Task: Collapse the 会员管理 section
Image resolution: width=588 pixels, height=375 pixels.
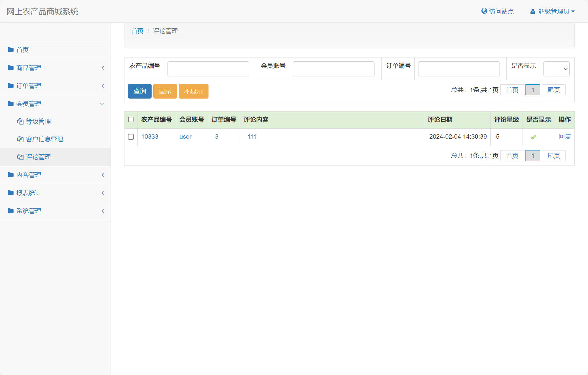Action: (102, 104)
